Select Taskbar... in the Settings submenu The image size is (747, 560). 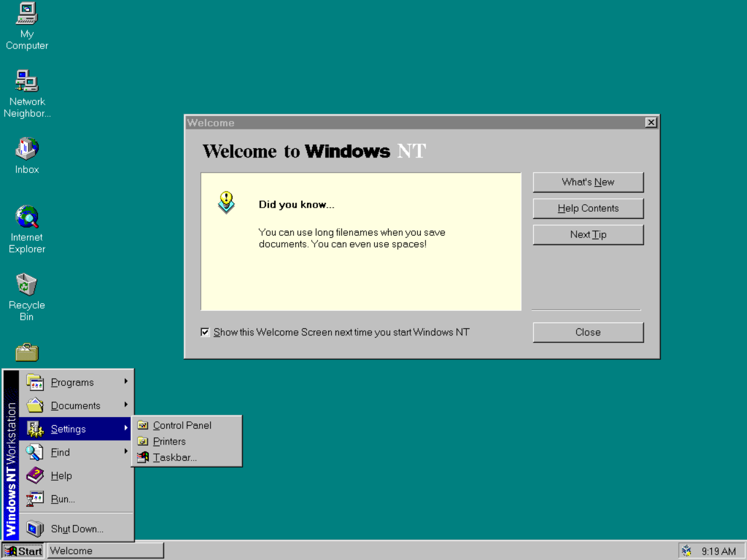pyautogui.click(x=174, y=457)
